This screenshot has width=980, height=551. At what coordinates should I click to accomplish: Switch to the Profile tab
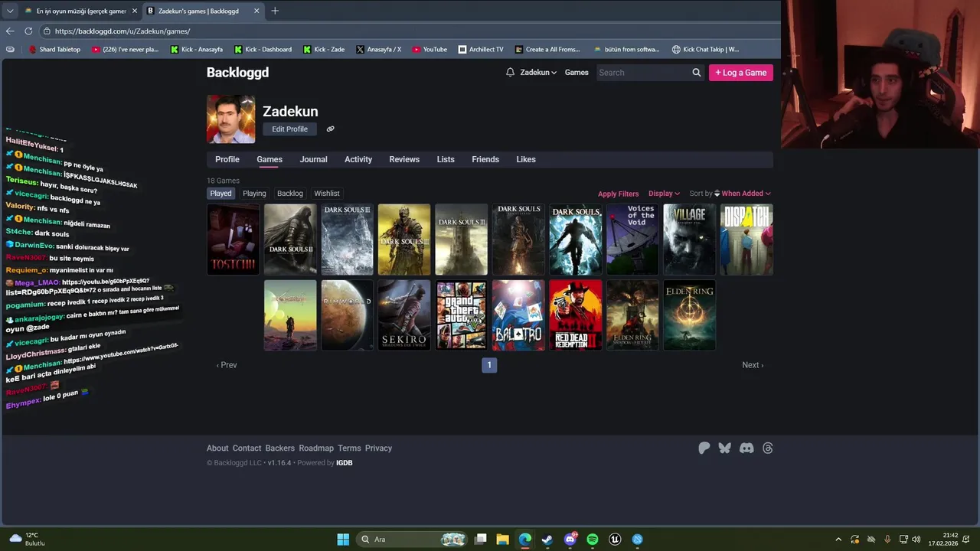pos(227,159)
